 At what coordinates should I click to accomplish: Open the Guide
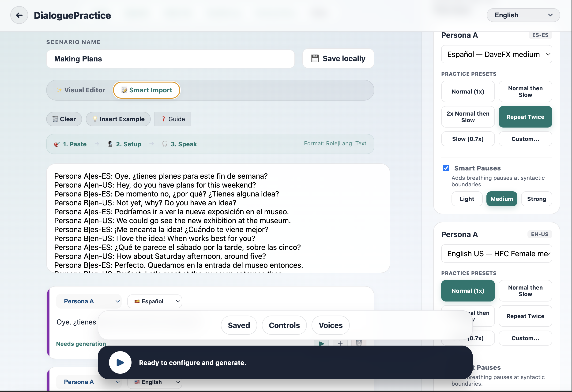point(173,119)
